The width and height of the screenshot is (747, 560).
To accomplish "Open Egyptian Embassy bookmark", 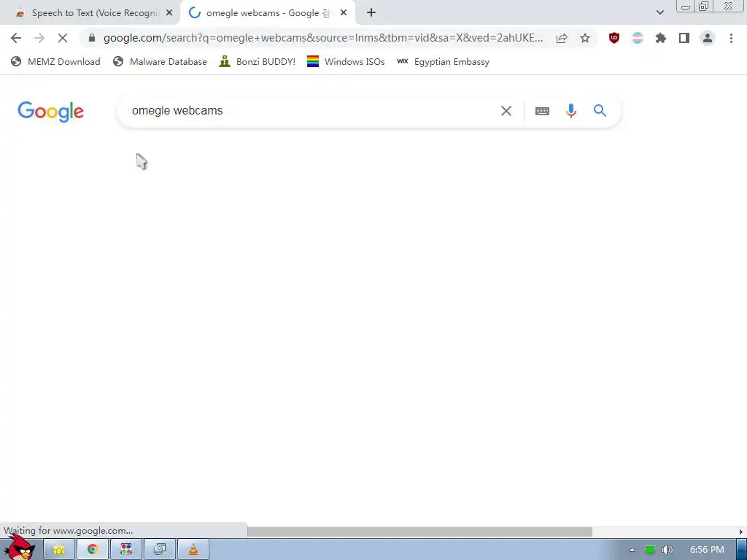I will [x=443, y=61].
